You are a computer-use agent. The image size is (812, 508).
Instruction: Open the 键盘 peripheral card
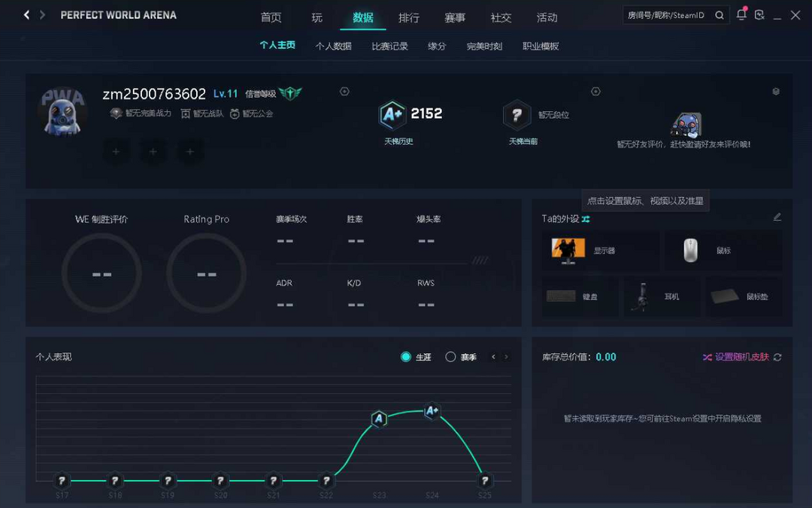(x=580, y=297)
